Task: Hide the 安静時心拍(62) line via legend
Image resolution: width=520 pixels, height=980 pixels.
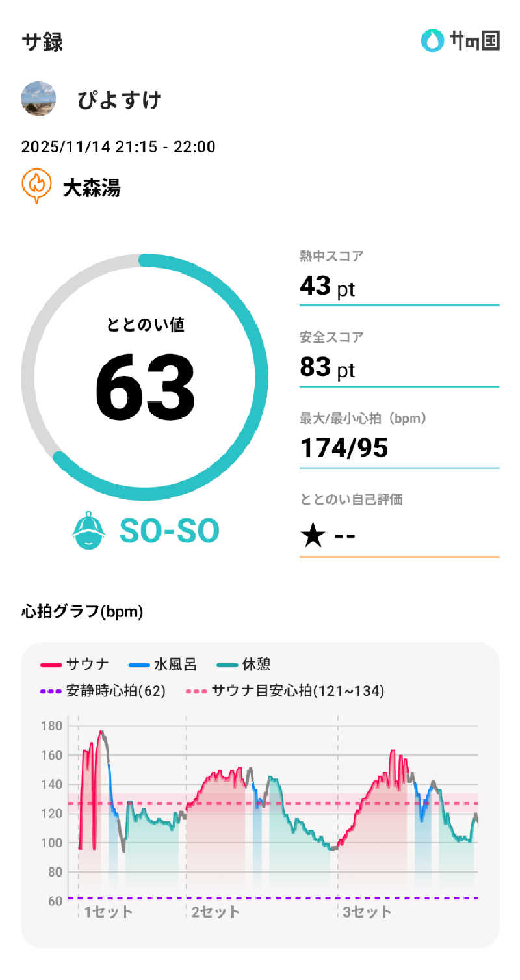Action: pos(103,691)
